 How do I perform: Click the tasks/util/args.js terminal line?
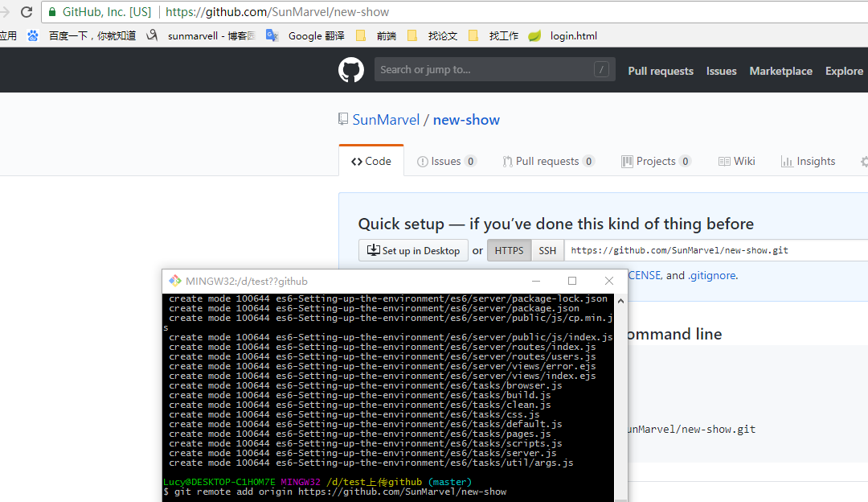pos(371,463)
